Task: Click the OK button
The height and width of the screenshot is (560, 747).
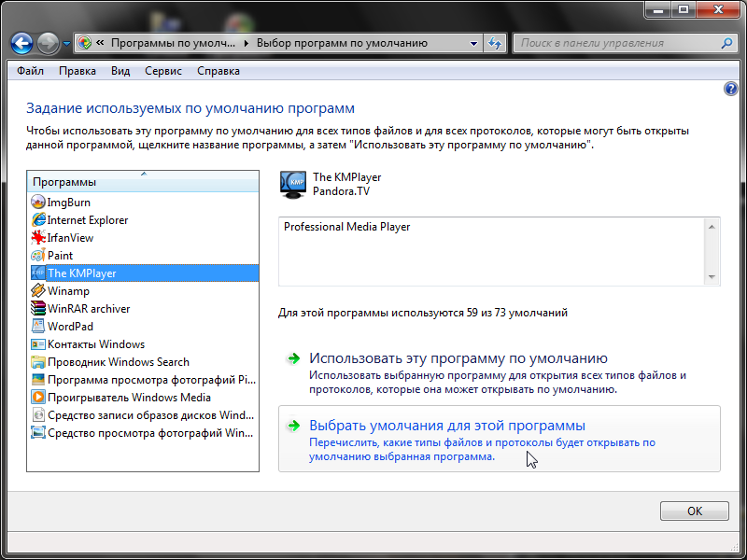Action: pos(694,511)
